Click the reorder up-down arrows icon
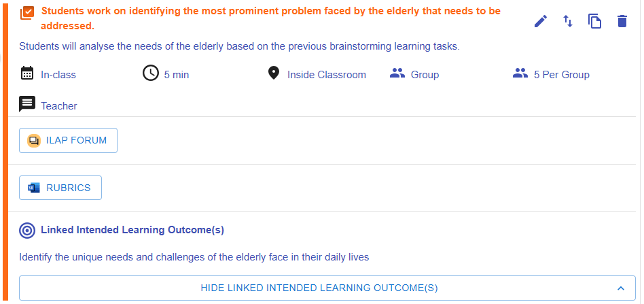The width and height of the screenshot is (644, 304). pos(568,21)
